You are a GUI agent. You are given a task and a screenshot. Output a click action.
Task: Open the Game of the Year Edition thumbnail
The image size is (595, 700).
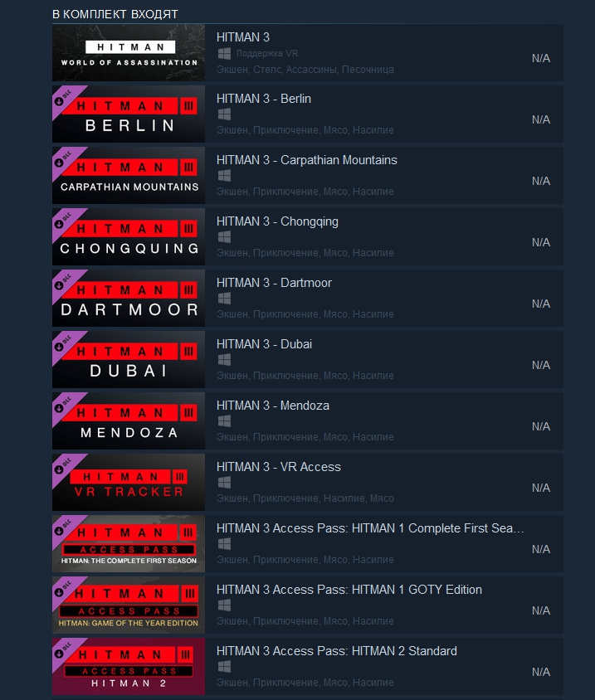(x=129, y=605)
